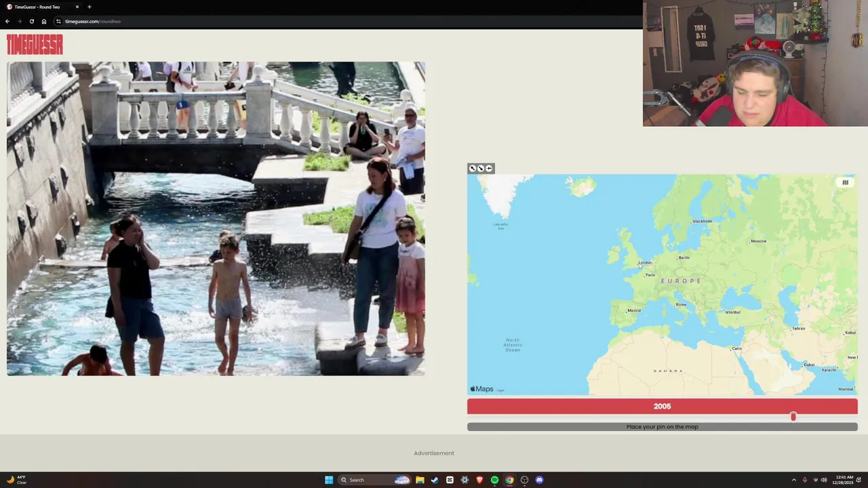Open the weather widget showing Clear

point(16,480)
